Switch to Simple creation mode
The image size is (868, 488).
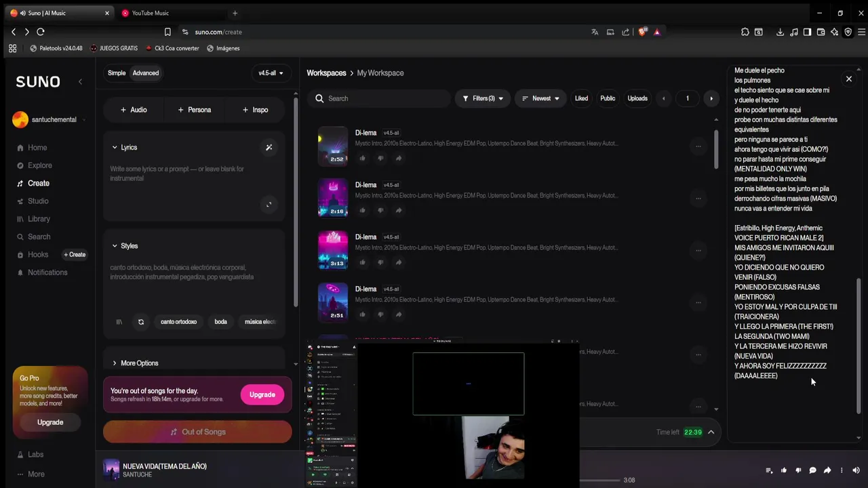click(x=117, y=73)
